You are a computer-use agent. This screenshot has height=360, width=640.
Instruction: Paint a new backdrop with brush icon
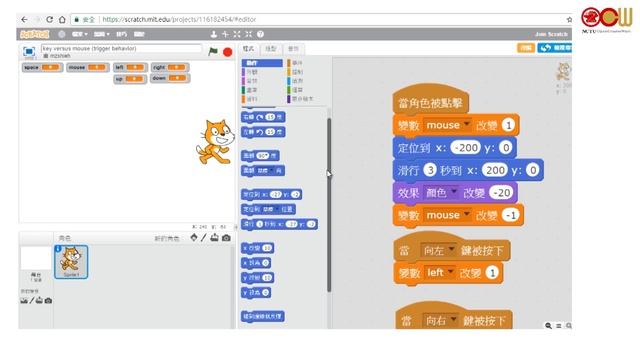coord(31,301)
